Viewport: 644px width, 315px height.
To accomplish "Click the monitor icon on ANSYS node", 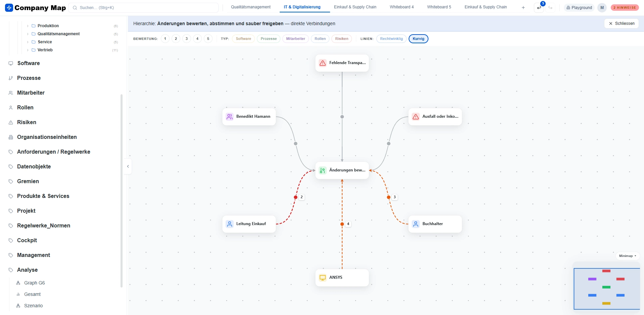I will (x=323, y=278).
